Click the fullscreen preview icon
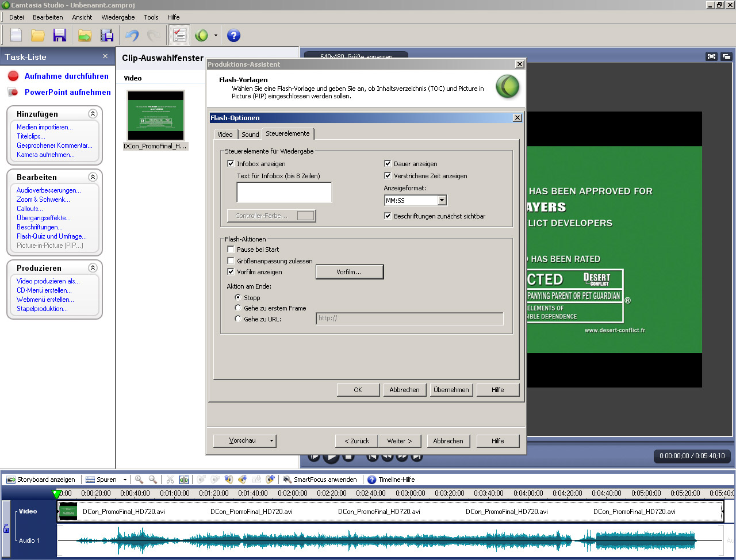 [712, 56]
